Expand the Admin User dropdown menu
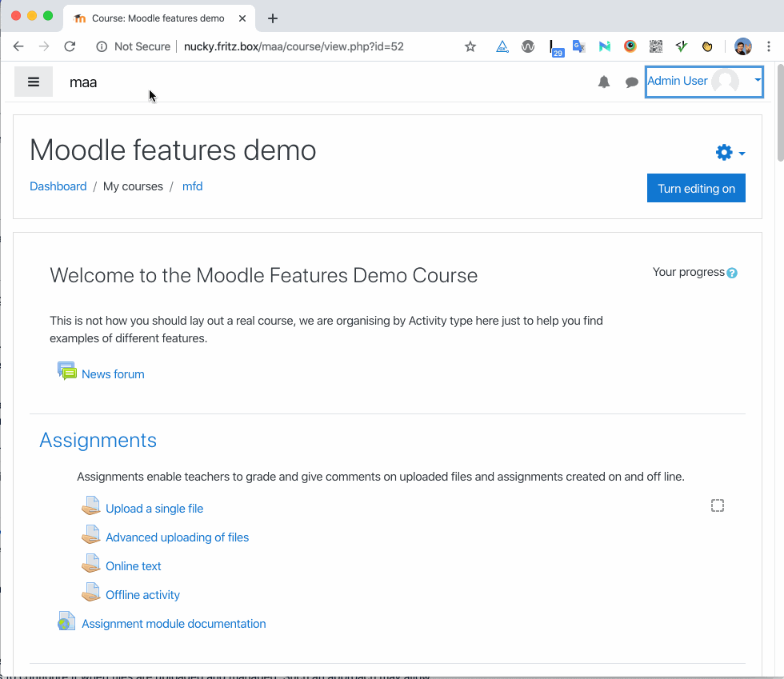This screenshot has width=784, height=679. click(758, 80)
